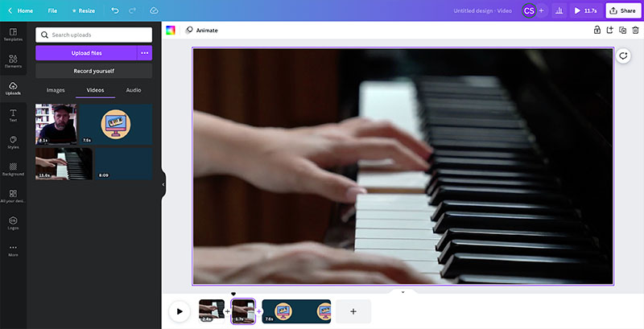644x329 pixels.
Task: Collapse the side panel with the arrow handle
Action: [163, 184]
